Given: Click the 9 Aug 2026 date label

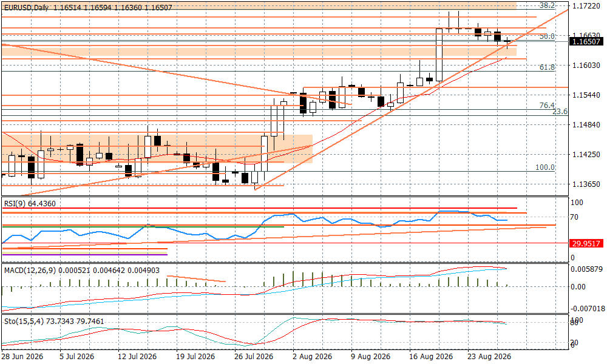Looking at the screenshot, I should [x=369, y=356].
